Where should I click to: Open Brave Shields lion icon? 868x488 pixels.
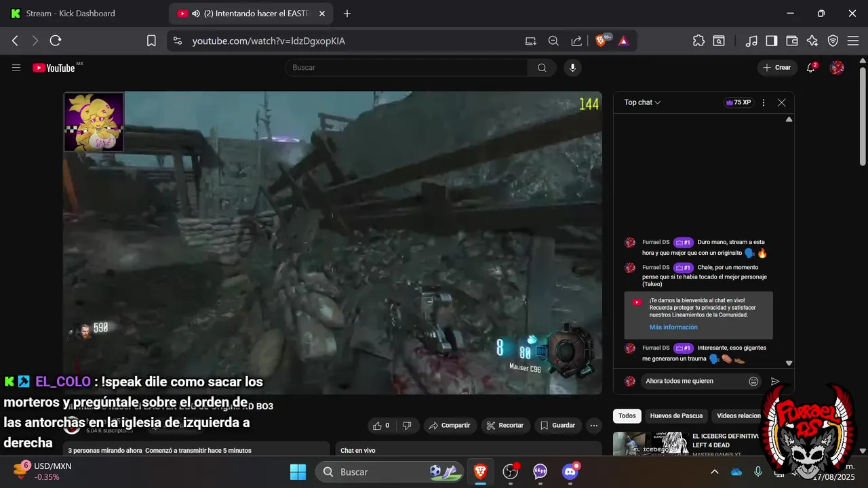coord(601,41)
